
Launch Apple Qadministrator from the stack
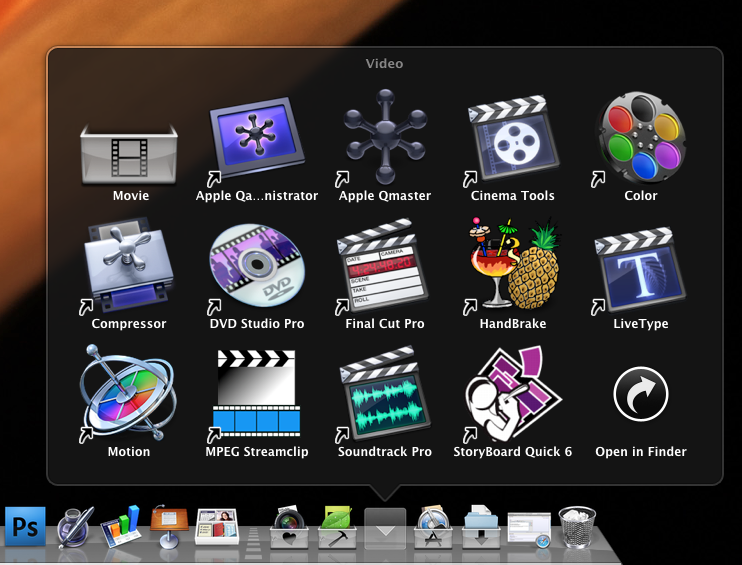coord(256,139)
